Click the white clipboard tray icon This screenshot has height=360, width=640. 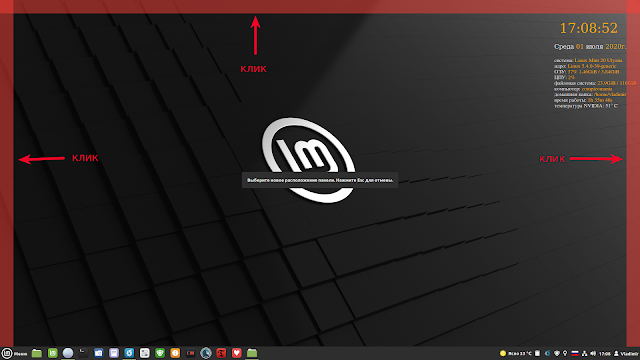[537, 353]
